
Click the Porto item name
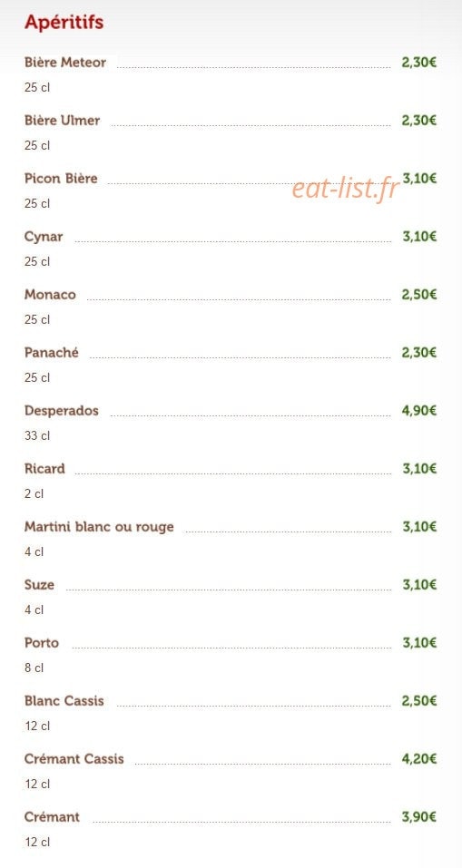pos(42,643)
